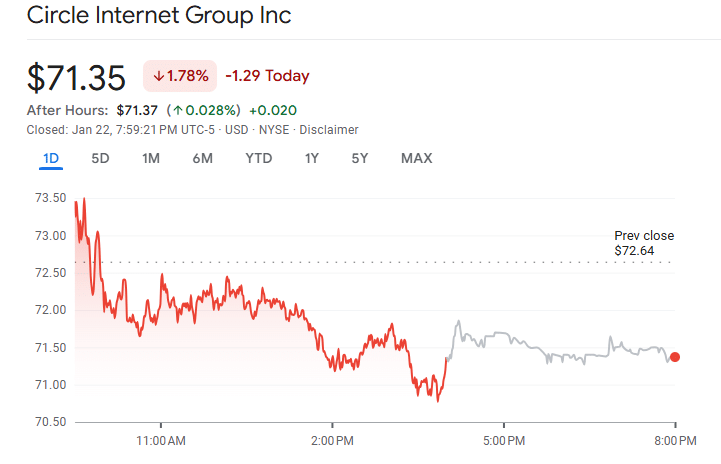
Task: Select the YTD range tab
Action: pyautogui.click(x=259, y=158)
